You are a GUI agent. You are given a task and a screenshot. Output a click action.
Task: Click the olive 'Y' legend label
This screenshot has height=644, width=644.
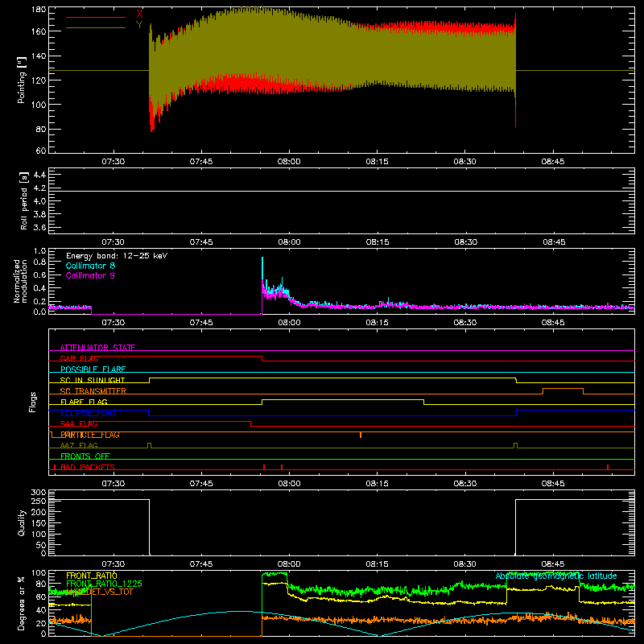coord(139,25)
